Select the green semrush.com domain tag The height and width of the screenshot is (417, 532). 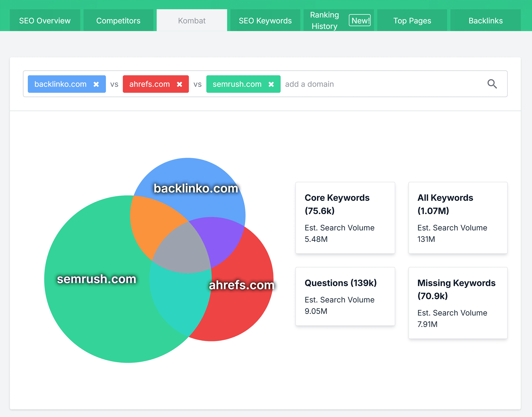click(x=243, y=84)
